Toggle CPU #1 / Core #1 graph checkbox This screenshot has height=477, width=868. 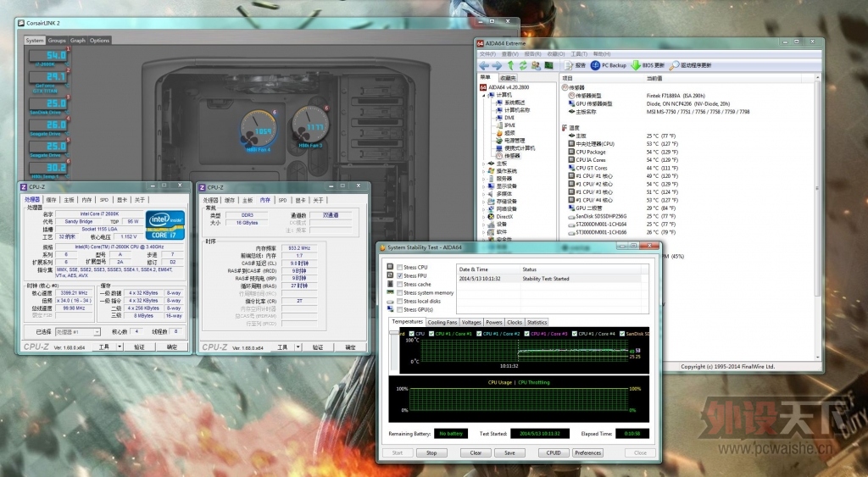[431, 334]
